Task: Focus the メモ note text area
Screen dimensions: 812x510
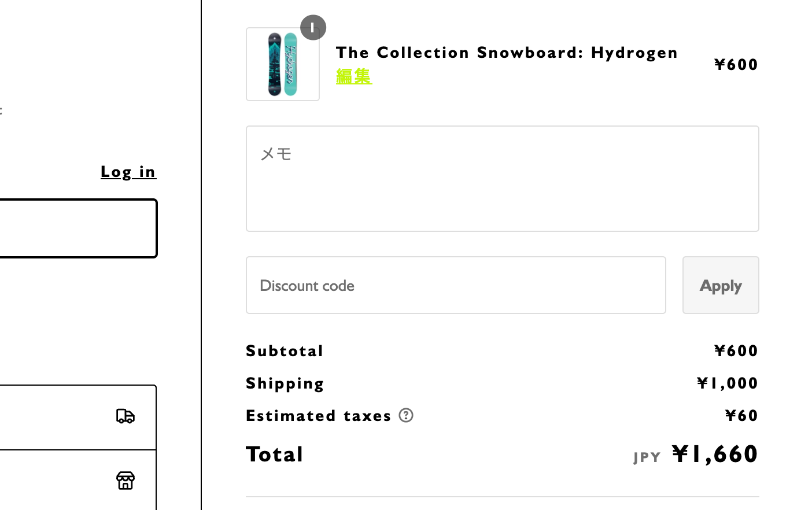Action: pos(502,179)
